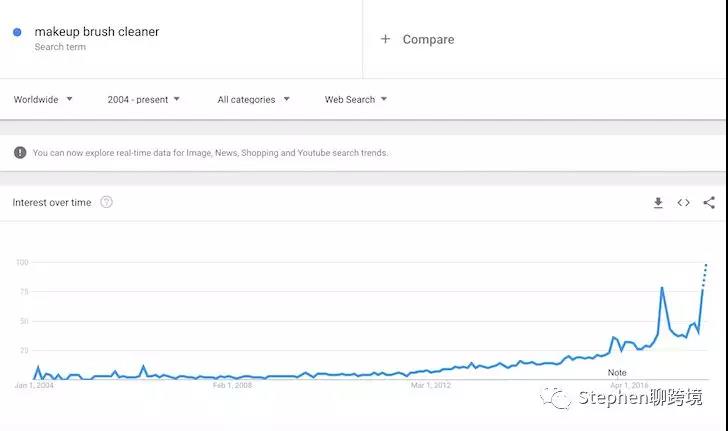Screen dimensions: 728x431
Task: Open the Worldwide region dropdown
Action: (43, 99)
